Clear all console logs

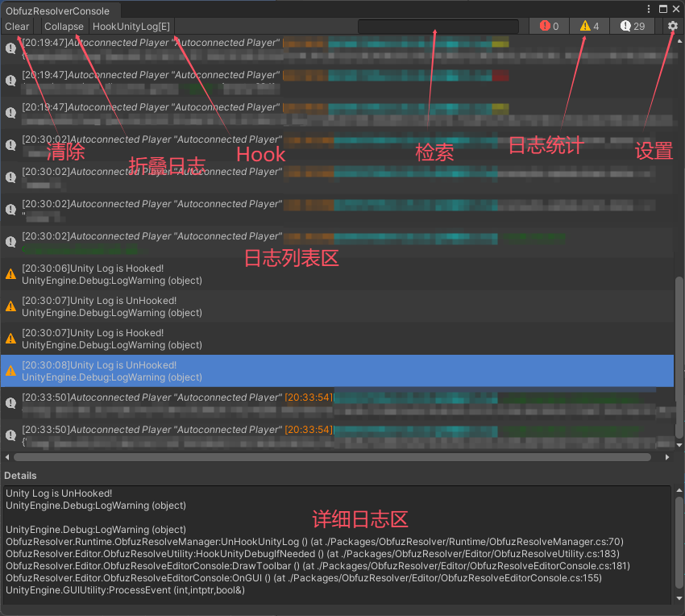[17, 27]
